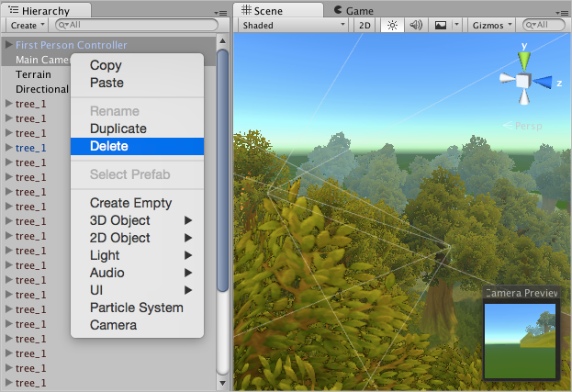Open the Create dropdown in Hierarchy
Screen dimensions: 572x392
coord(28,25)
